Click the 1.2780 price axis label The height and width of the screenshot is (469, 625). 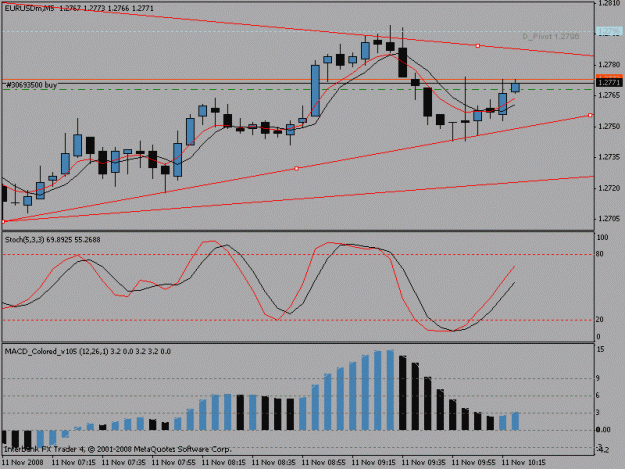(x=609, y=65)
